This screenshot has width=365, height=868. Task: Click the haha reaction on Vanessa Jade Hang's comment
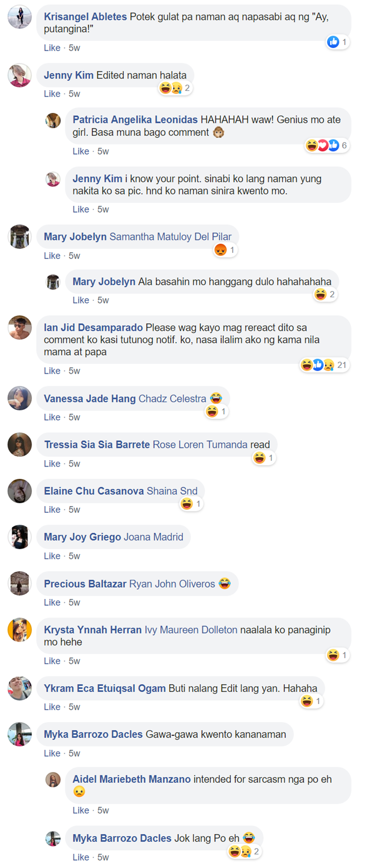pos(212,412)
